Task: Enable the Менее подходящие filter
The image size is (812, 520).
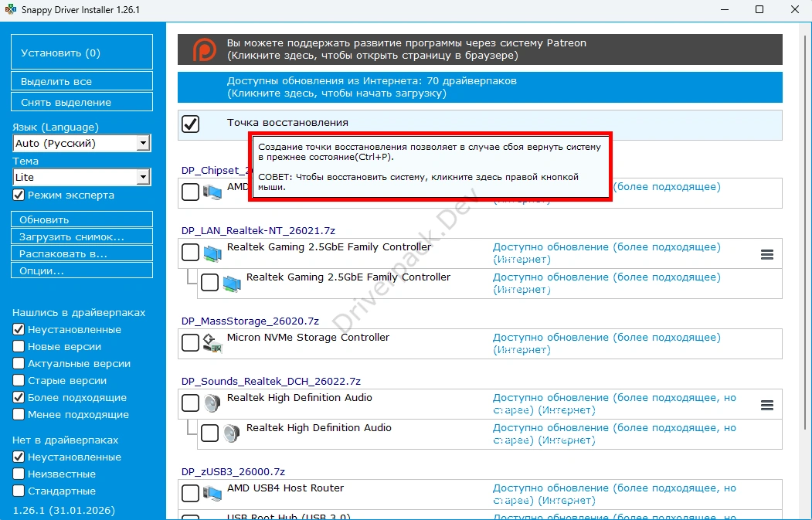Action: pos(19,414)
